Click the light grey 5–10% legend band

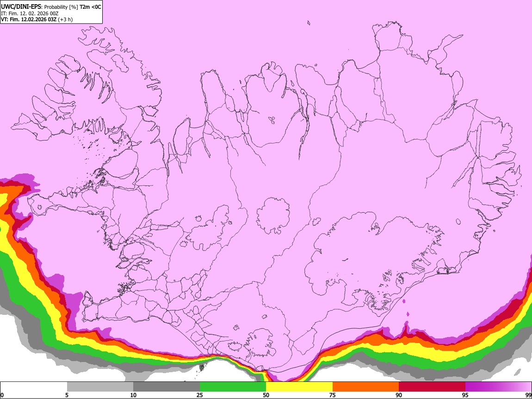[100, 387]
